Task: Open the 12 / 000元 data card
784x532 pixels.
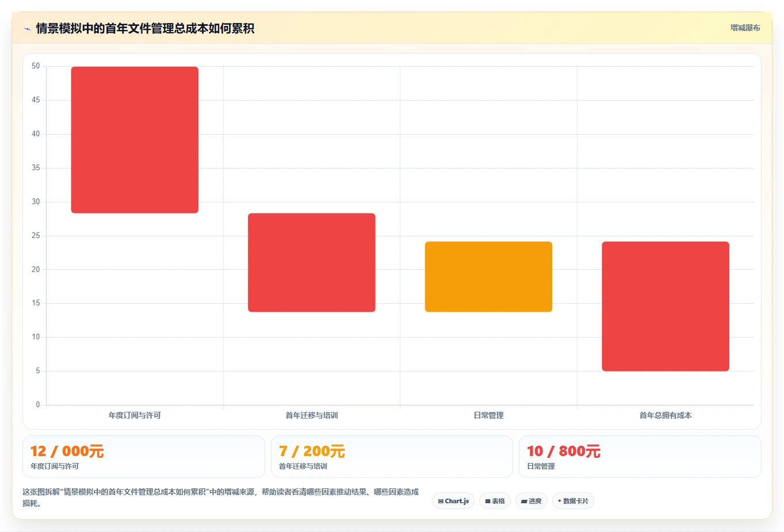Action: coord(144,457)
